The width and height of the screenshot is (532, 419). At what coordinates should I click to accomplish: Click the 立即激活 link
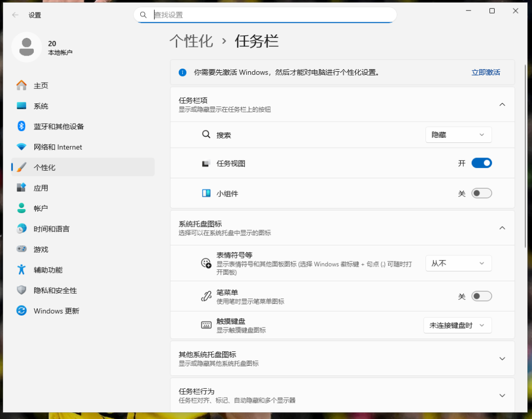(x=486, y=72)
